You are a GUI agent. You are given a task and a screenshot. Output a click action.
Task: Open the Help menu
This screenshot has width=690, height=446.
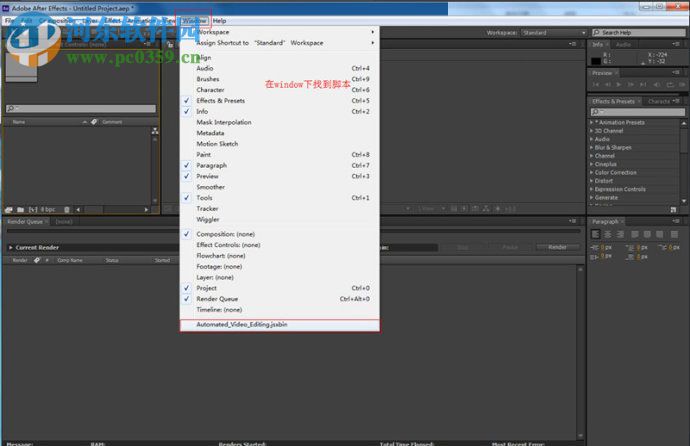point(219,21)
